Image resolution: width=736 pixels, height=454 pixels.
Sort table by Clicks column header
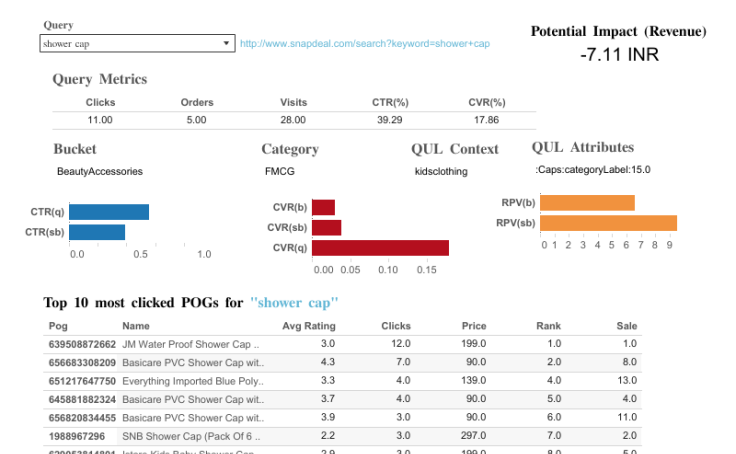point(396,326)
